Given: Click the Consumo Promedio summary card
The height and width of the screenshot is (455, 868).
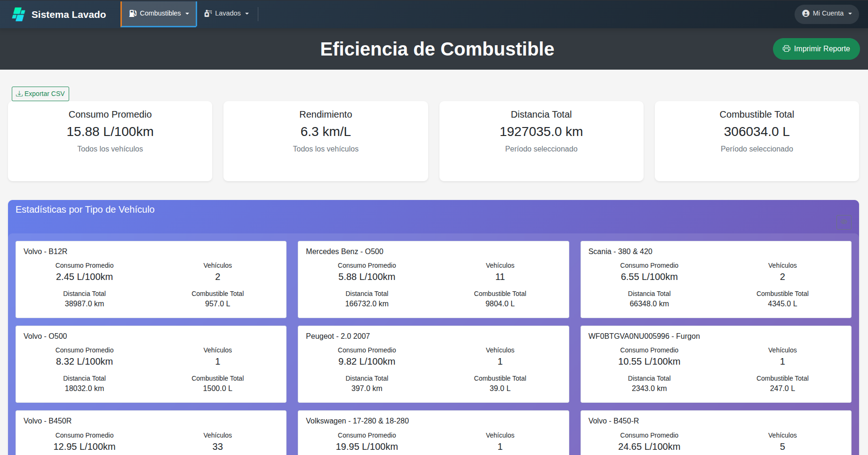Looking at the screenshot, I should 110,141.
